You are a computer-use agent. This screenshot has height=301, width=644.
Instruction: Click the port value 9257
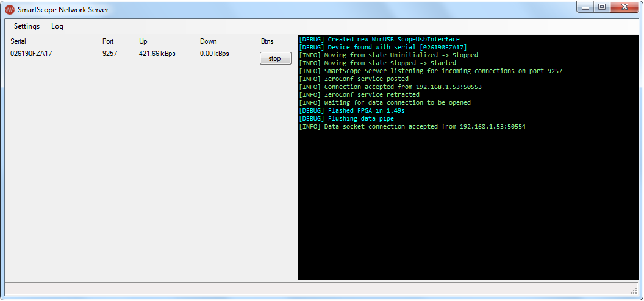pos(110,54)
